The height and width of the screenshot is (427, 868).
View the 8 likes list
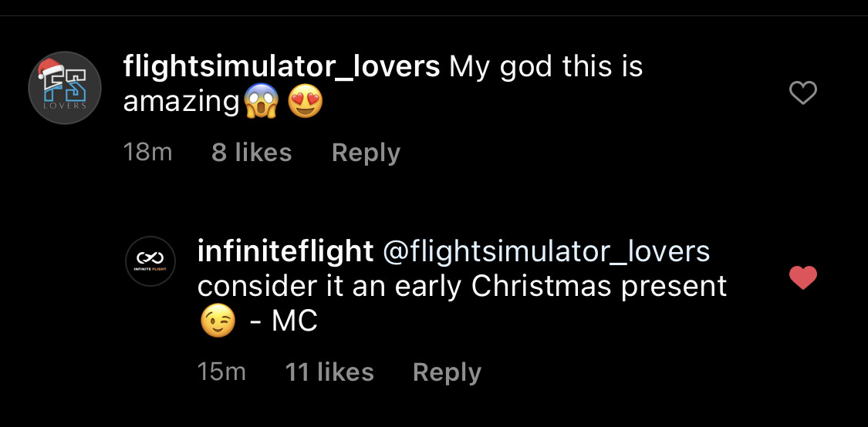[x=252, y=153]
